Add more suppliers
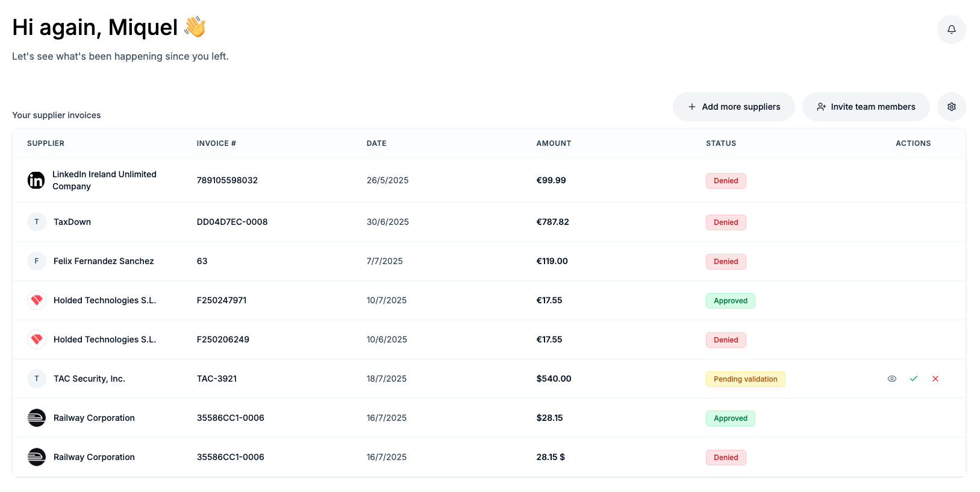This screenshot has height=492, width=980. coord(734,107)
